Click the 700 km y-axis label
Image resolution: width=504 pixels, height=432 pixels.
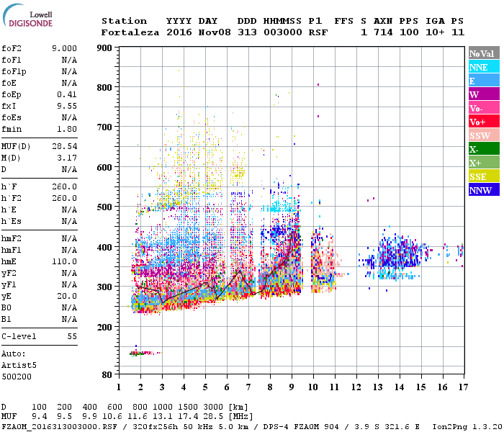click(x=104, y=127)
